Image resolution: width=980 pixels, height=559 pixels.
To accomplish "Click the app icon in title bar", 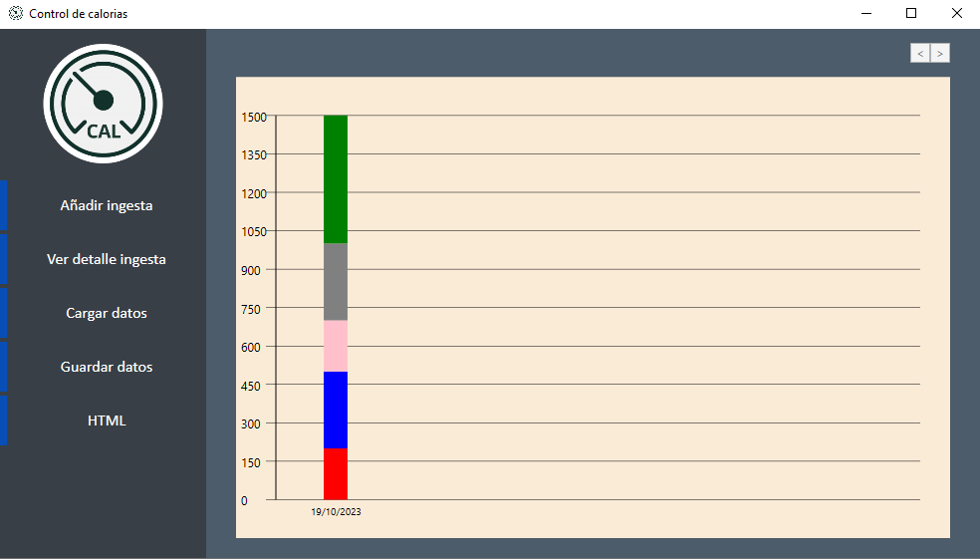I will pos(16,13).
